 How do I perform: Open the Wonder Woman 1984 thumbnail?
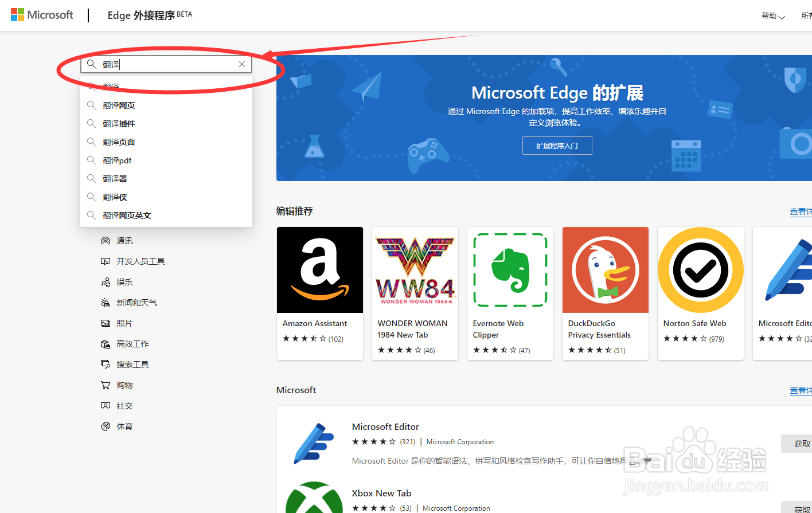click(x=415, y=270)
